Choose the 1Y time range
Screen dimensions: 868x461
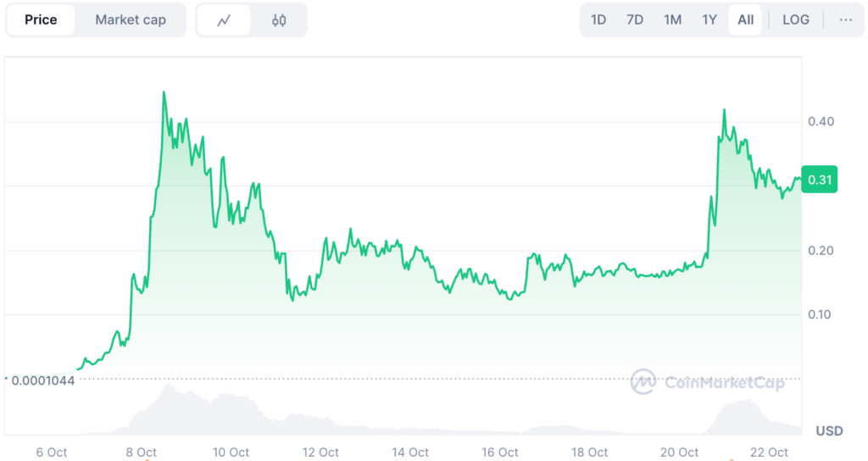click(x=709, y=19)
